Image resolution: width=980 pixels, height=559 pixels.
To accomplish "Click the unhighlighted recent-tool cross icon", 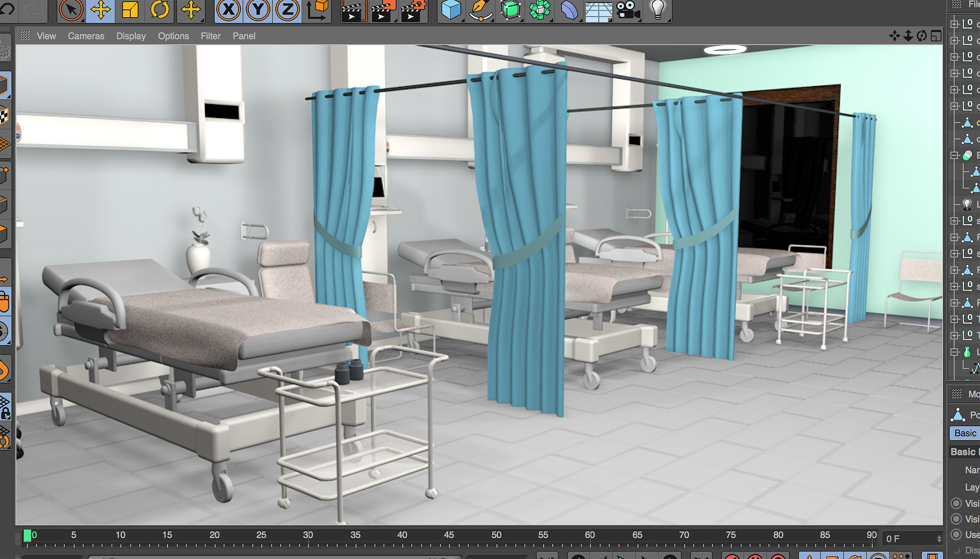I will 191,10.
